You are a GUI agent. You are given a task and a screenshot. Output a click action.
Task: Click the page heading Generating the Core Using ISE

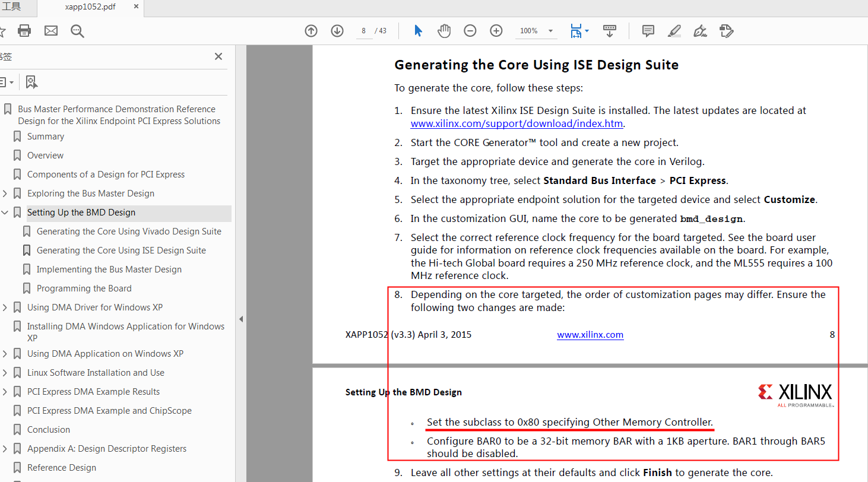[x=536, y=65]
